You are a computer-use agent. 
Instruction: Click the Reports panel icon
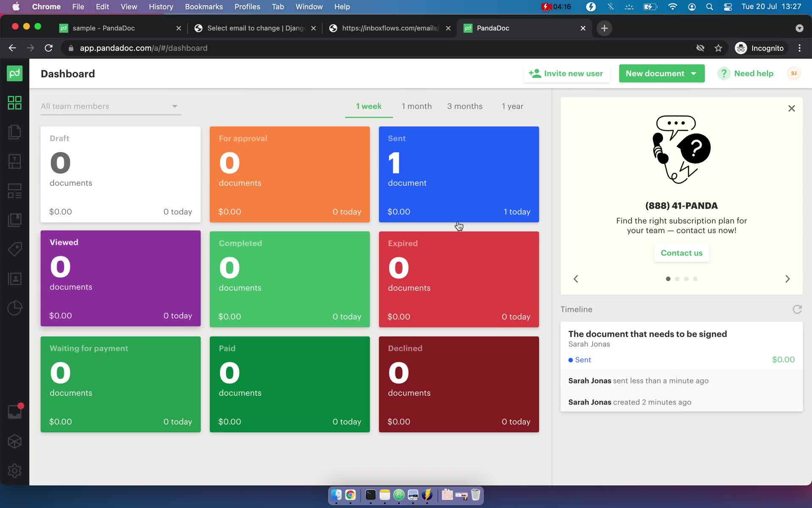point(15,308)
